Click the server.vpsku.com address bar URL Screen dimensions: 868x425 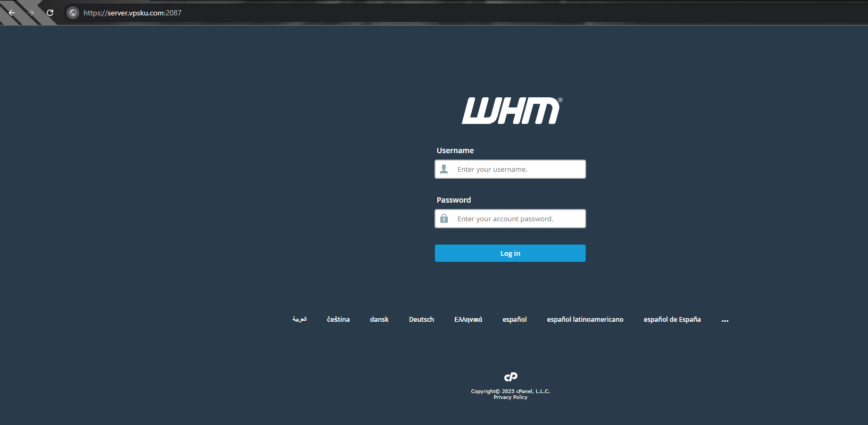coord(132,13)
